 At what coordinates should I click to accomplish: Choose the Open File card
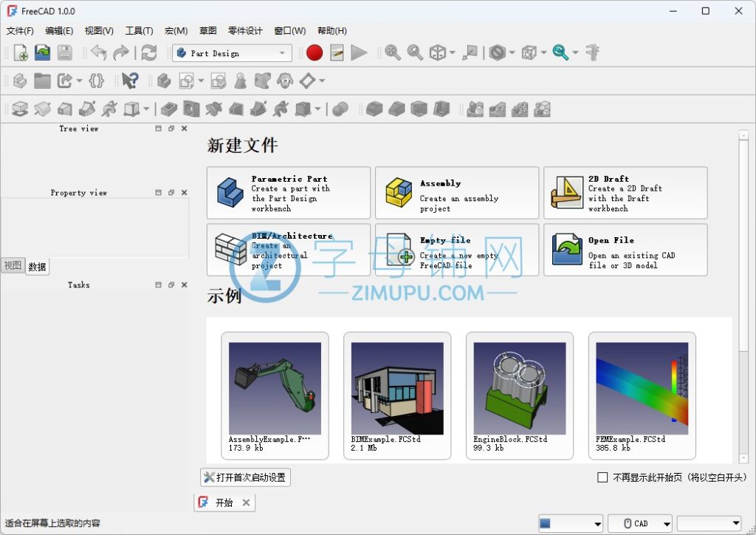[x=625, y=250]
